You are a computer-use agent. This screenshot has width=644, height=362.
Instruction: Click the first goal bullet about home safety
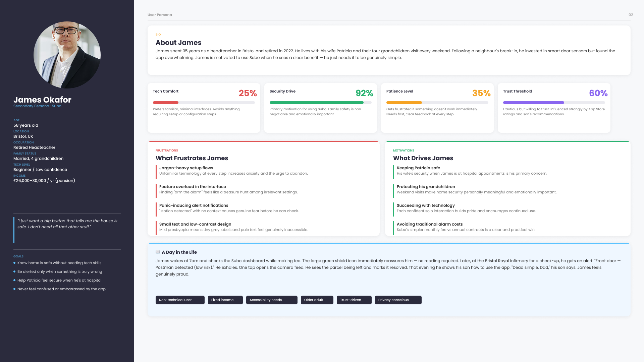pyautogui.click(x=57, y=263)
